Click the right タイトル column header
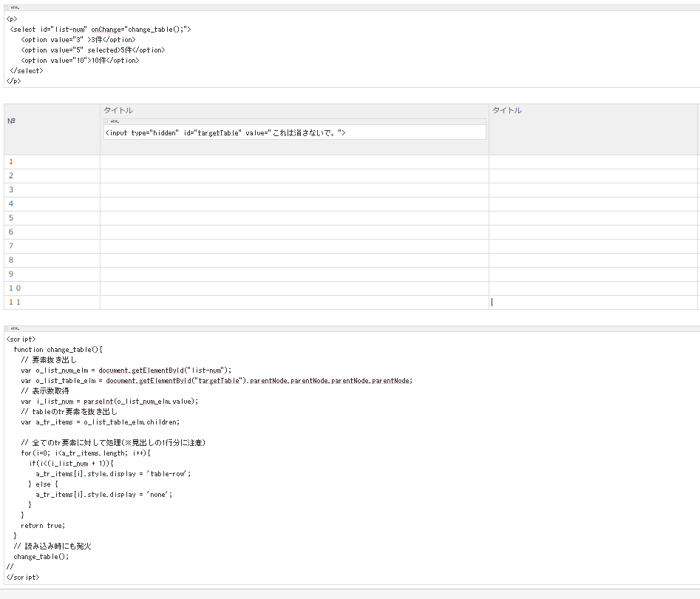Viewport: 700px width, 599px height. click(506, 109)
